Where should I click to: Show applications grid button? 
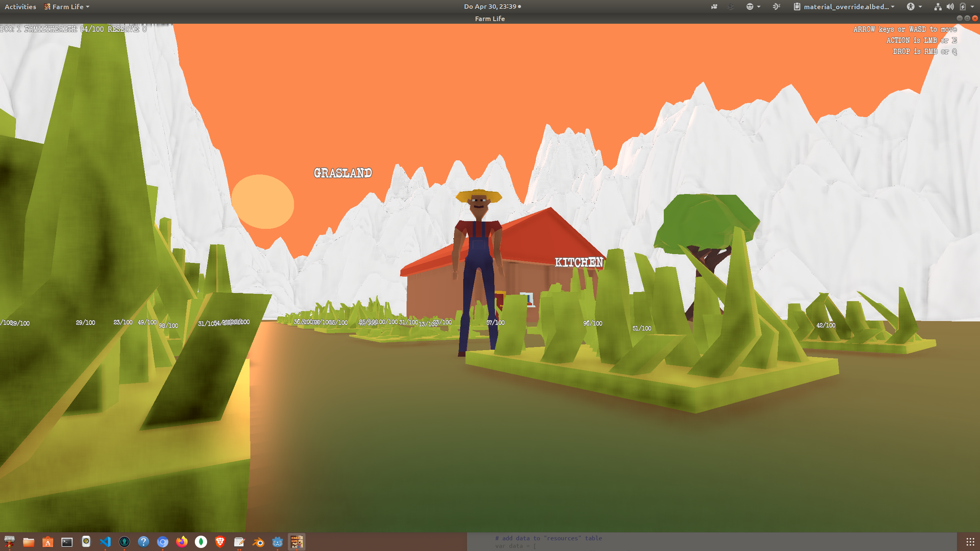(x=970, y=542)
